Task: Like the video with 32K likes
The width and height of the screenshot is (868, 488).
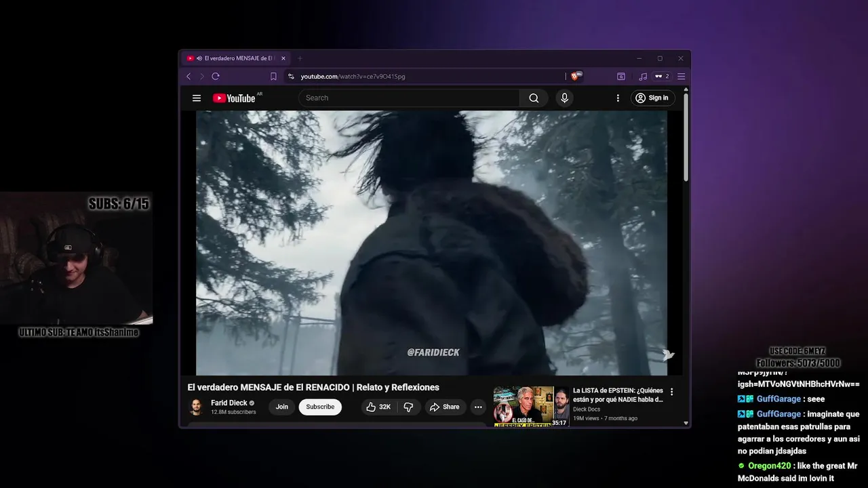Action: [x=378, y=407]
